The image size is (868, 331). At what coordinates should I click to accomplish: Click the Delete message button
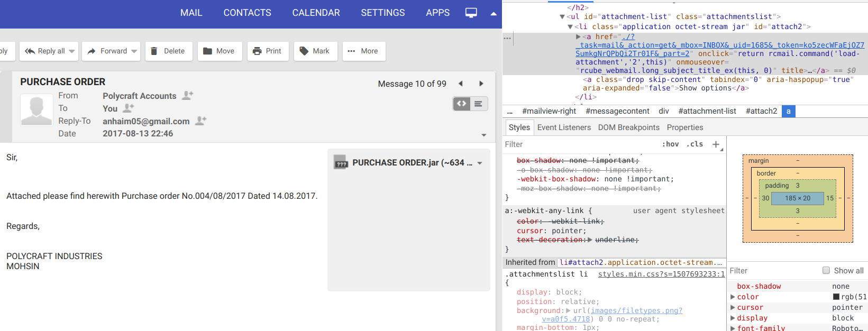click(168, 51)
